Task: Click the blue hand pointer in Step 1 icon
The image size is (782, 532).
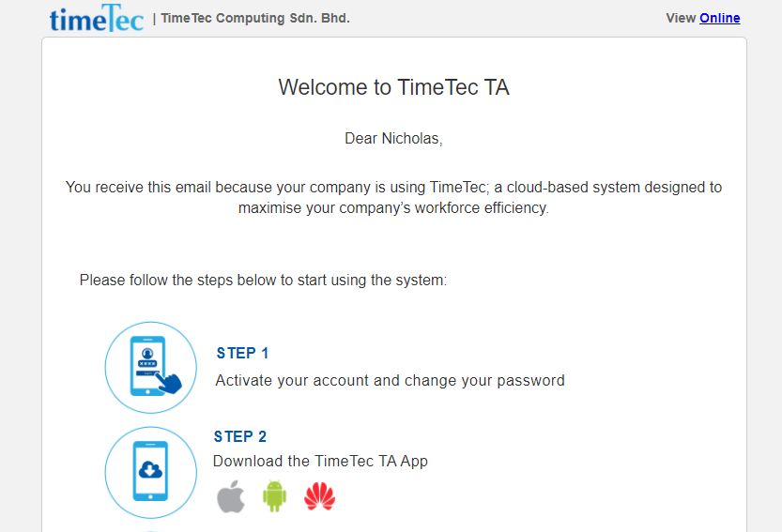Action: point(169,383)
